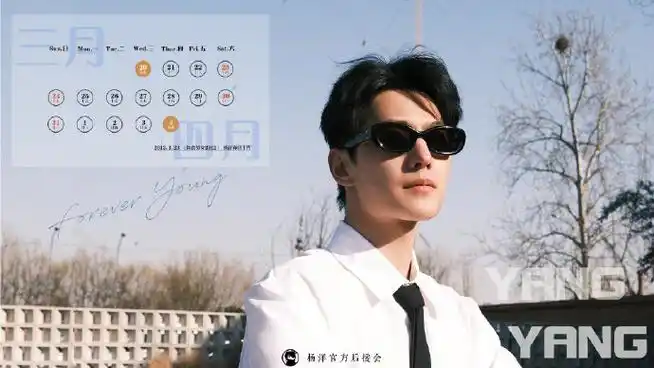Click the orange date 20 circle
654x368 pixels.
coord(143,69)
